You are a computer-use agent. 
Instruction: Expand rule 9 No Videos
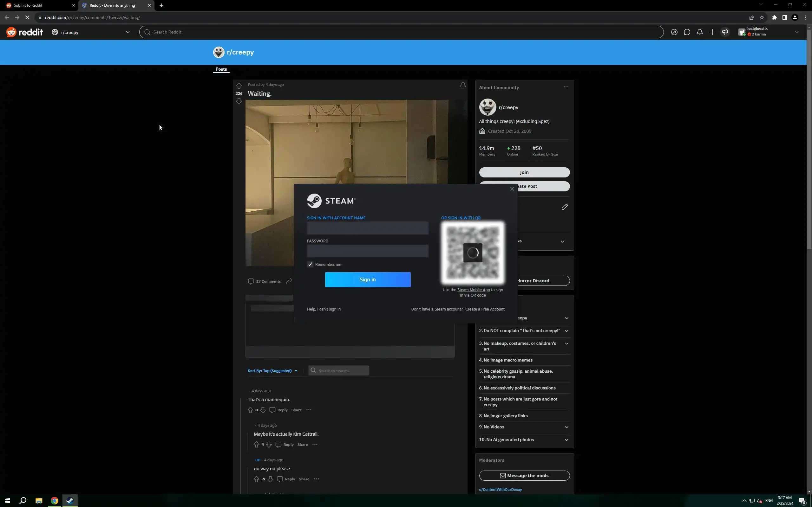(566, 427)
